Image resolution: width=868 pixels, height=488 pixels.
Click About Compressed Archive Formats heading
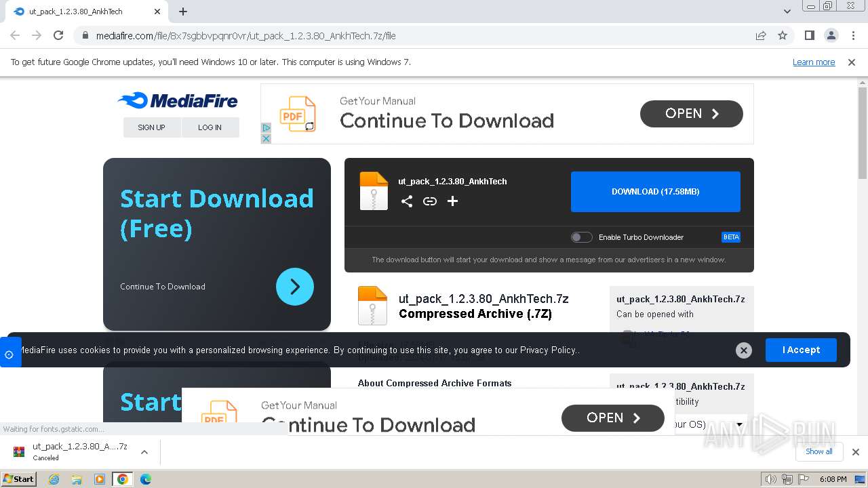tap(435, 383)
